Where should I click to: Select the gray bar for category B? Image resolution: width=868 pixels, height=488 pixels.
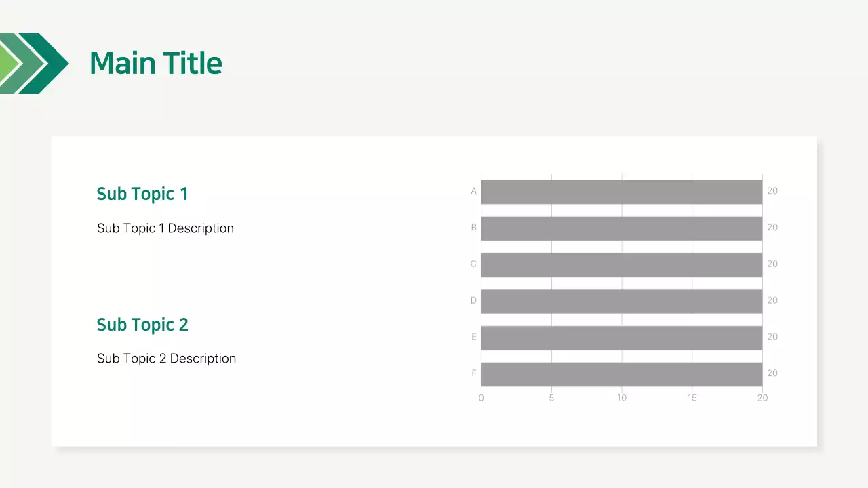(621, 228)
